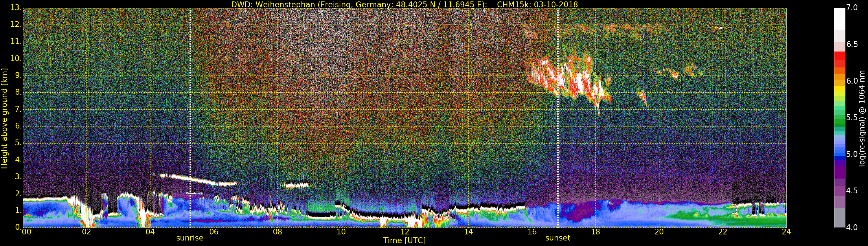Image resolution: width=868 pixels, height=246 pixels.
Task: Click the height axis tick "13."
Action: (16, 8)
